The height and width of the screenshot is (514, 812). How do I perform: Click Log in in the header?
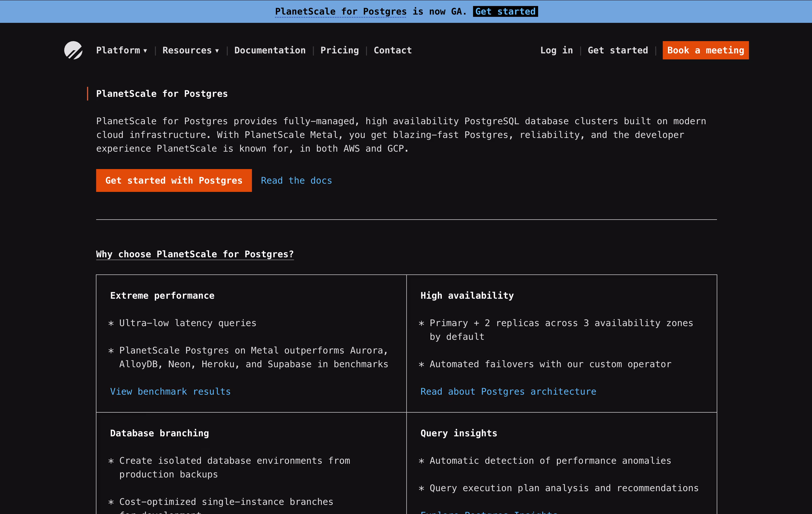556,50
